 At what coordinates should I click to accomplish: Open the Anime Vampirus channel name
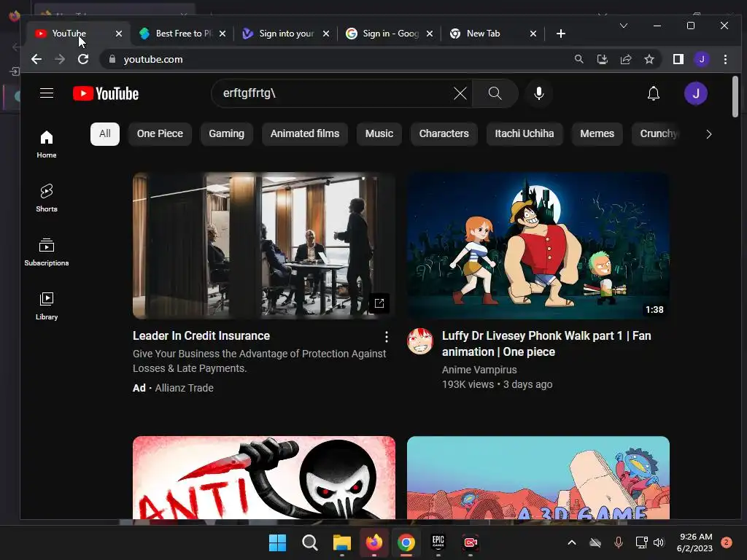(479, 370)
